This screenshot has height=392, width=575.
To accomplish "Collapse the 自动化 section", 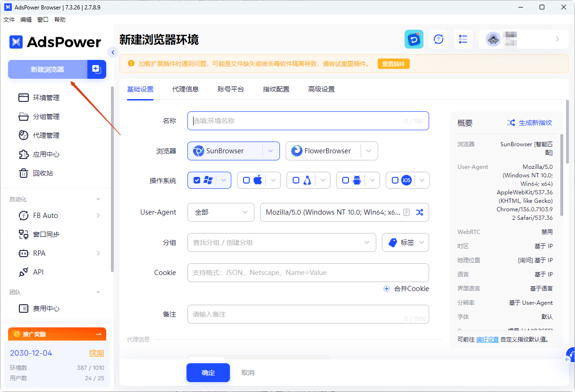I will tap(98, 200).
